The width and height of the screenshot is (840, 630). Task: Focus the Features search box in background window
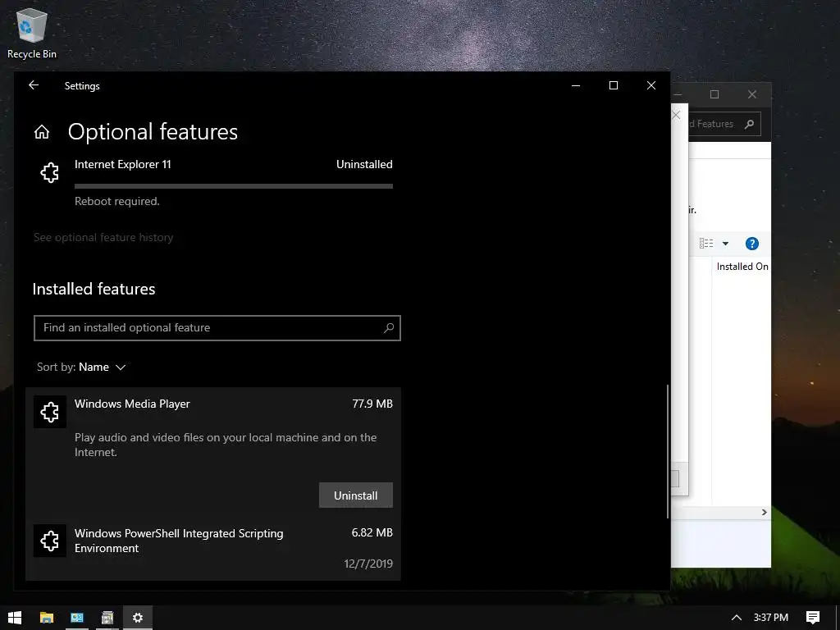coord(724,124)
